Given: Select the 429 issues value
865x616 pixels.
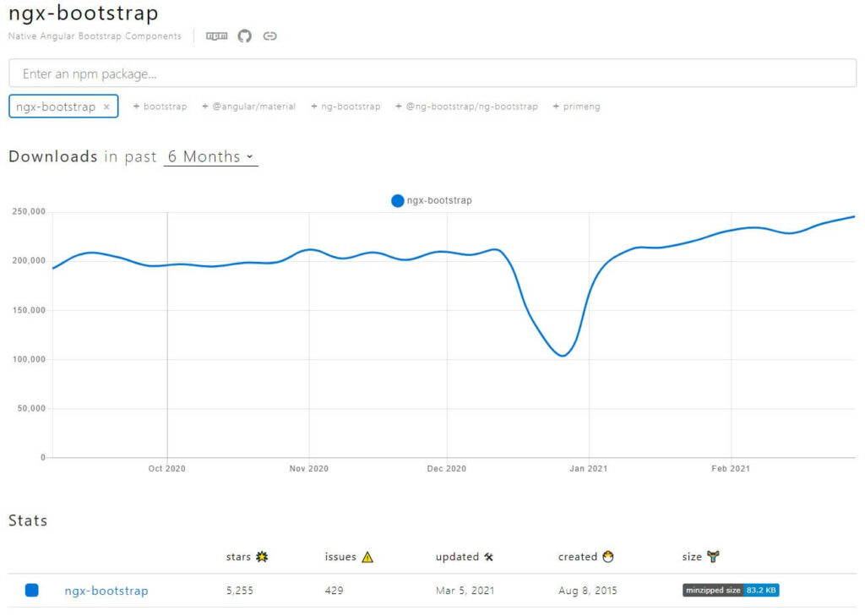Looking at the screenshot, I should 334,591.
